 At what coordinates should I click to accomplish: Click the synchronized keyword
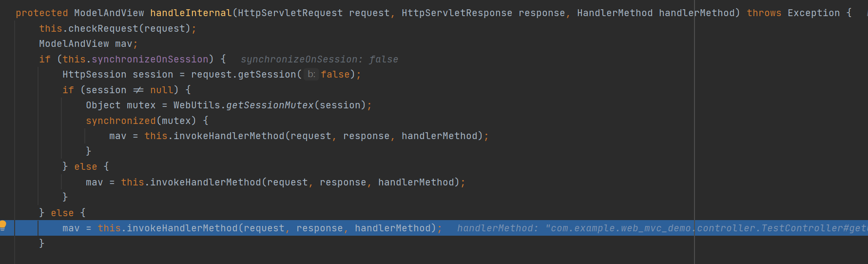point(121,121)
